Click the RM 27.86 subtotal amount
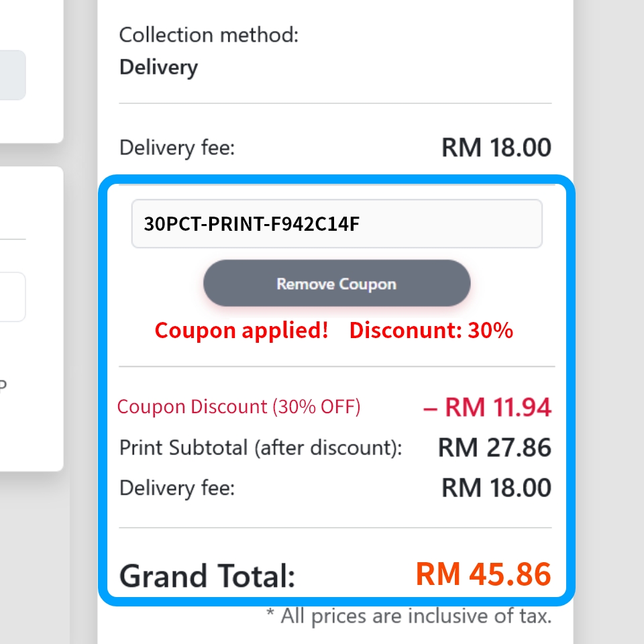This screenshot has height=644, width=644. click(x=494, y=447)
